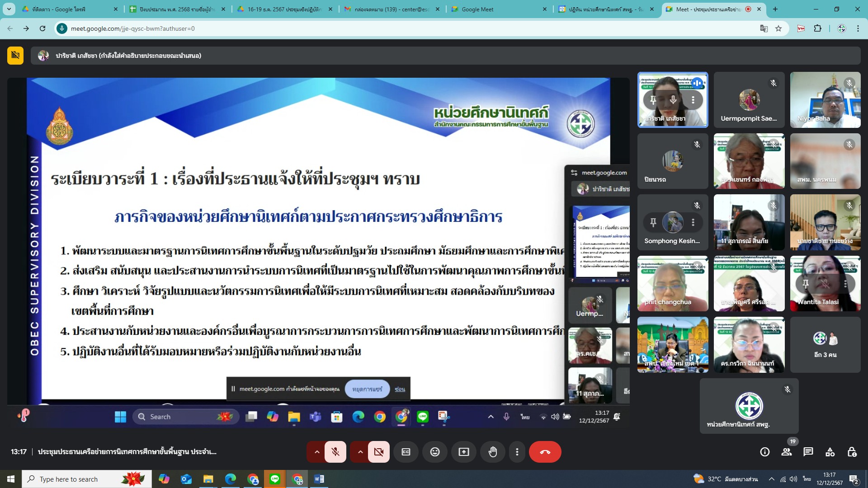868x488 pixels.
Task: Click the present screen icon
Action: 464,452
